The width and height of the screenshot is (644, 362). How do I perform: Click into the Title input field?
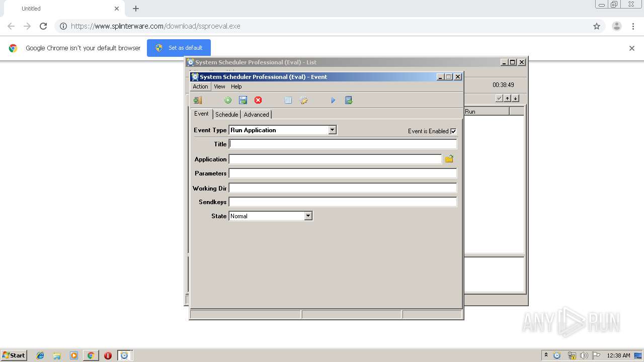(x=343, y=144)
